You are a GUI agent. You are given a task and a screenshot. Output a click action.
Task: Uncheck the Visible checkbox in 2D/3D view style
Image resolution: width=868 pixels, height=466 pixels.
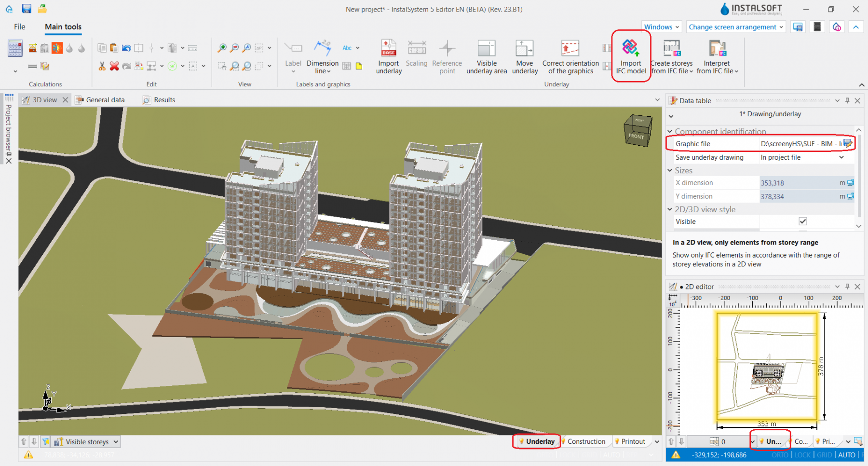tap(802, 221)
